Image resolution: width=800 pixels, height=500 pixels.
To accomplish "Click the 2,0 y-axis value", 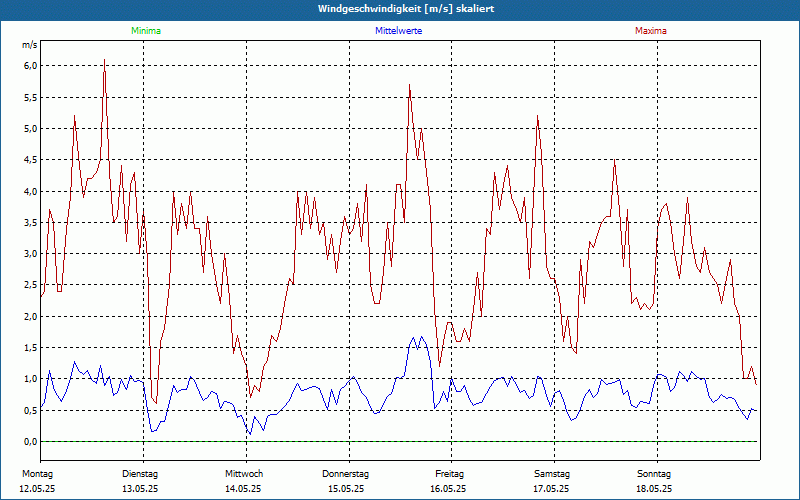I will point(31,316).
